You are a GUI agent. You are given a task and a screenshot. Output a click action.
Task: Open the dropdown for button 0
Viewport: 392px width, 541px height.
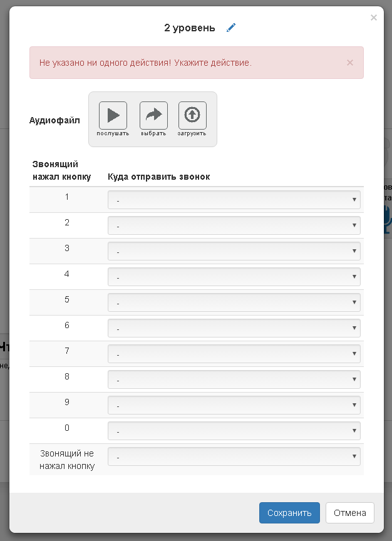coord(234,431)
